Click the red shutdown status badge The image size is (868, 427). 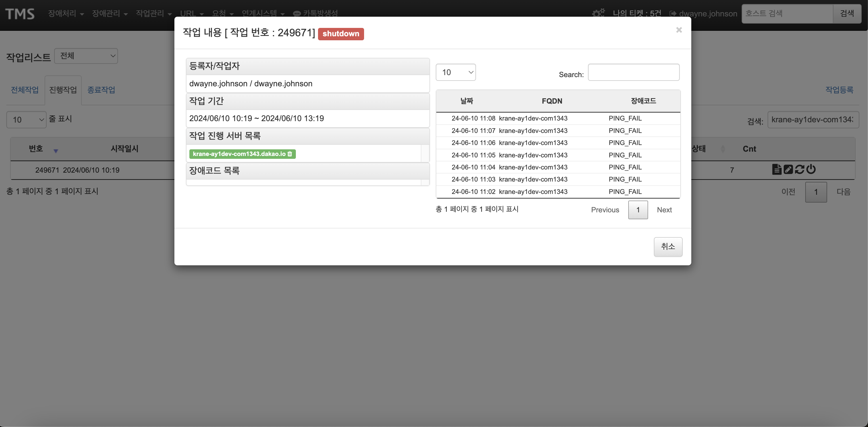click(x=341, y=34)
